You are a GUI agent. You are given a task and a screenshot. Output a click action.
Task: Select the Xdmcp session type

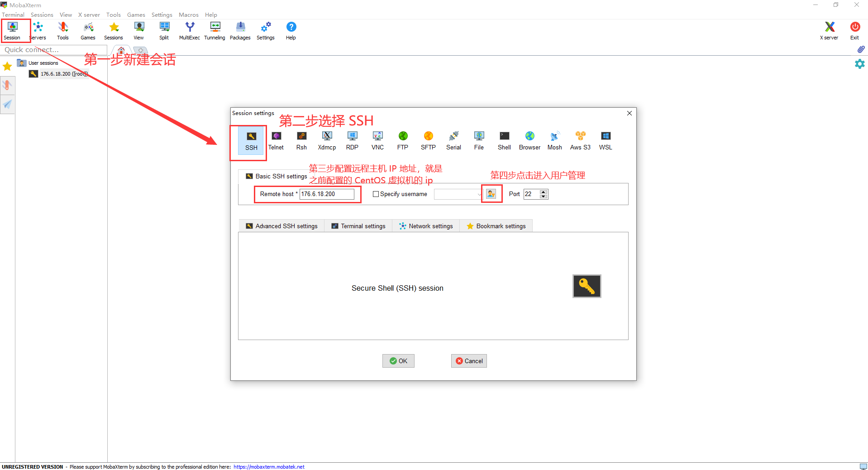(327, 141)
